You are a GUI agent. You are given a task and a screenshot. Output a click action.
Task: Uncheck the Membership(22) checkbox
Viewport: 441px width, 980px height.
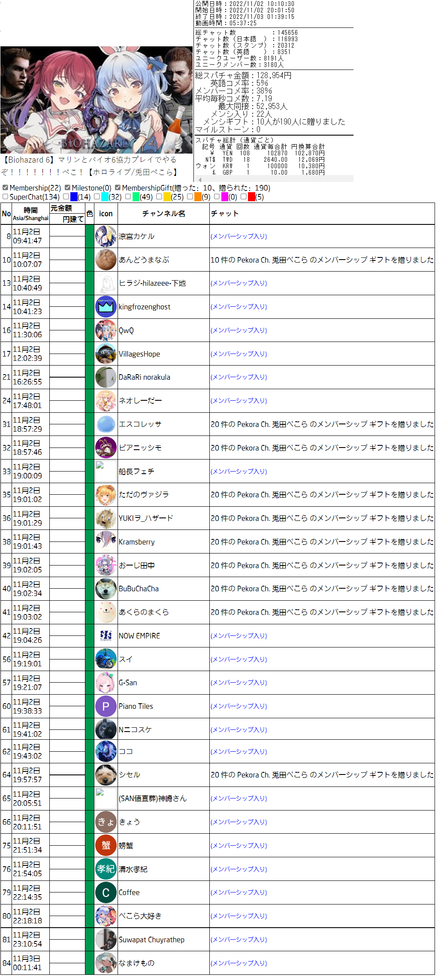point(5,188)
